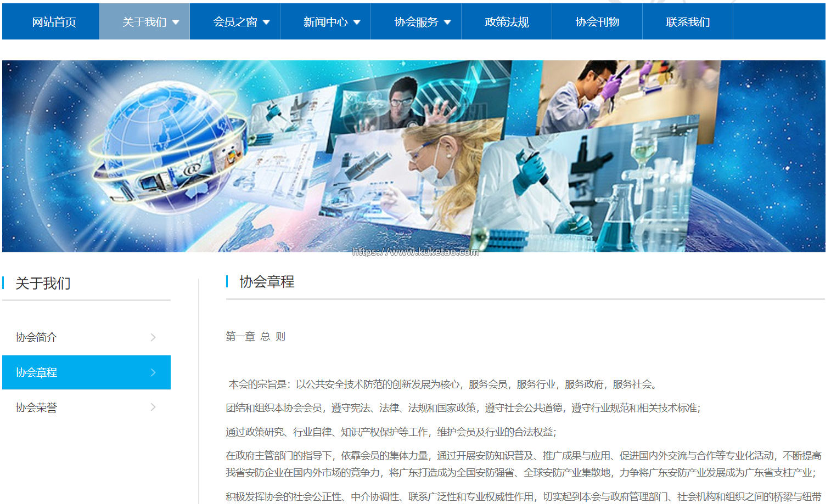Expand the 关于我们 dropdown arrow

[176, 22]
